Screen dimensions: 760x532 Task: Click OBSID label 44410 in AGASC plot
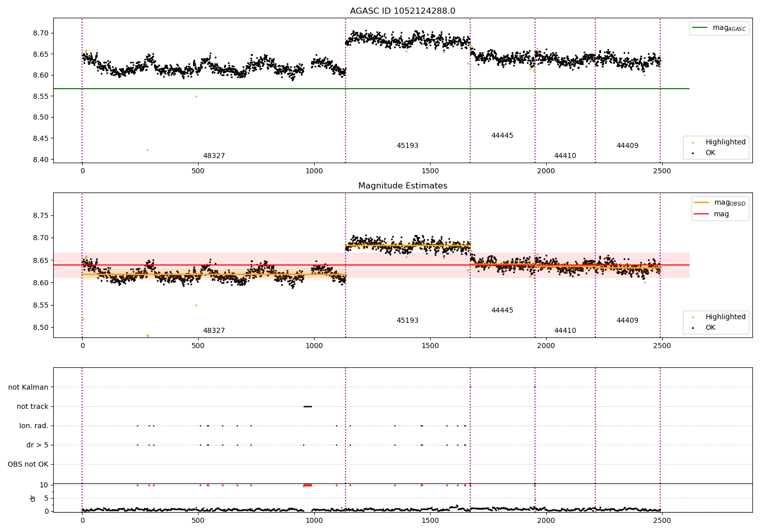click(565, 156)
